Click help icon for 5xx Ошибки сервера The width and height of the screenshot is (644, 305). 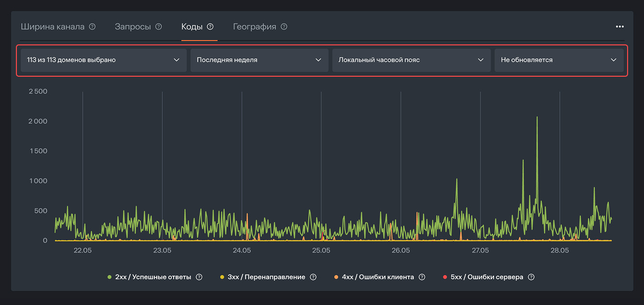tap(531, 277)
